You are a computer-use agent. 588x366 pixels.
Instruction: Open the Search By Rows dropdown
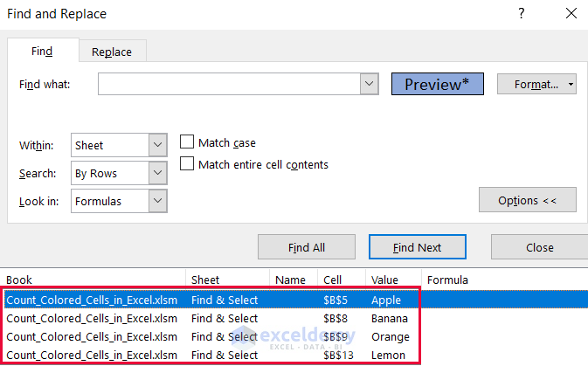[x=157, y=173]
